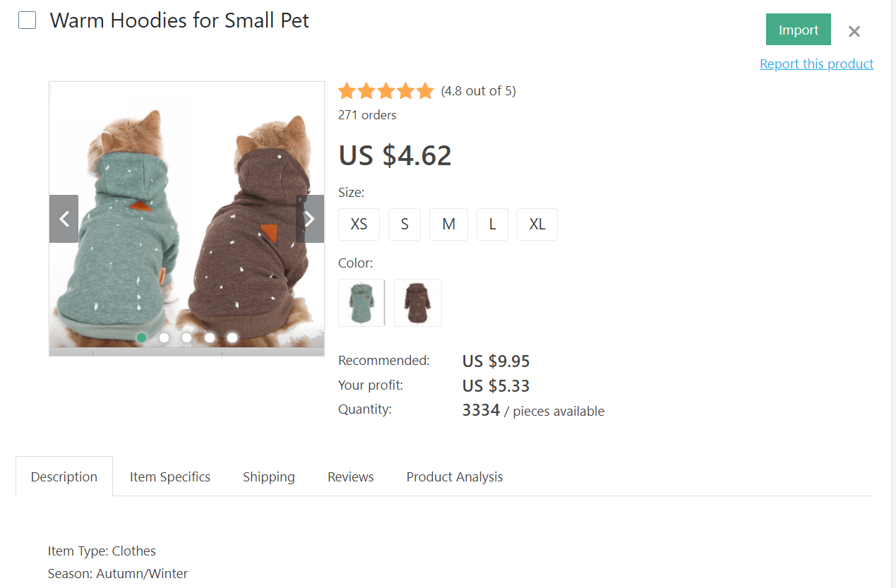Screen dimensions: 896x588
Task: Select the last carousel navigation dot
Action: coord(232,337)
